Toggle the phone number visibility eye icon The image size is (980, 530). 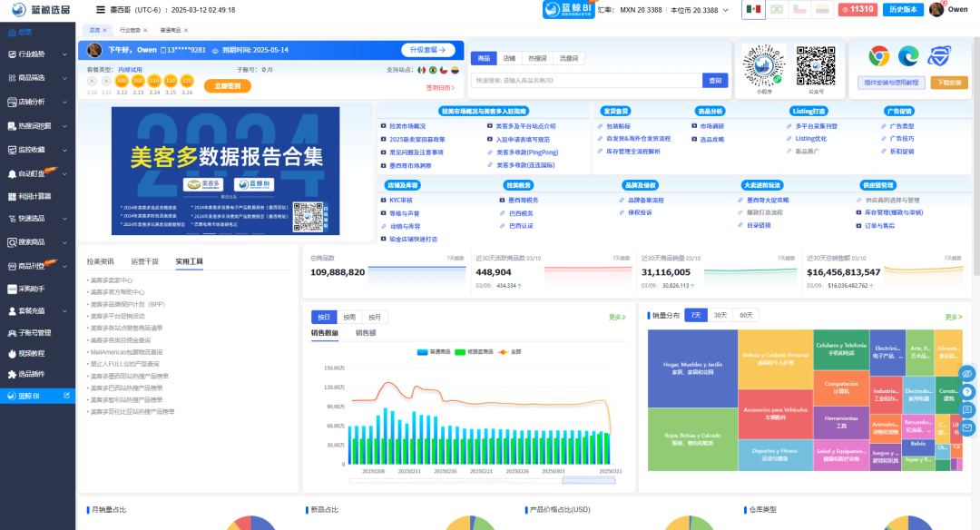coord(215,51)
